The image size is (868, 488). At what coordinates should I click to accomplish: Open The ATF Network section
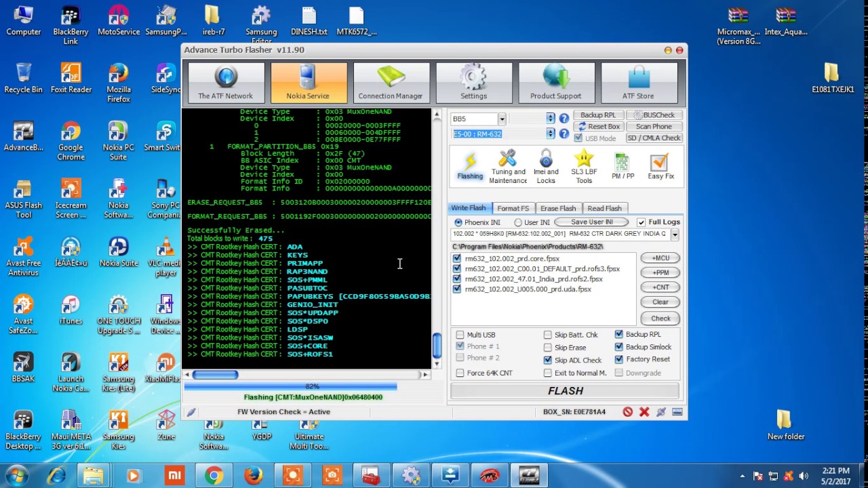(x=226, y=83)
